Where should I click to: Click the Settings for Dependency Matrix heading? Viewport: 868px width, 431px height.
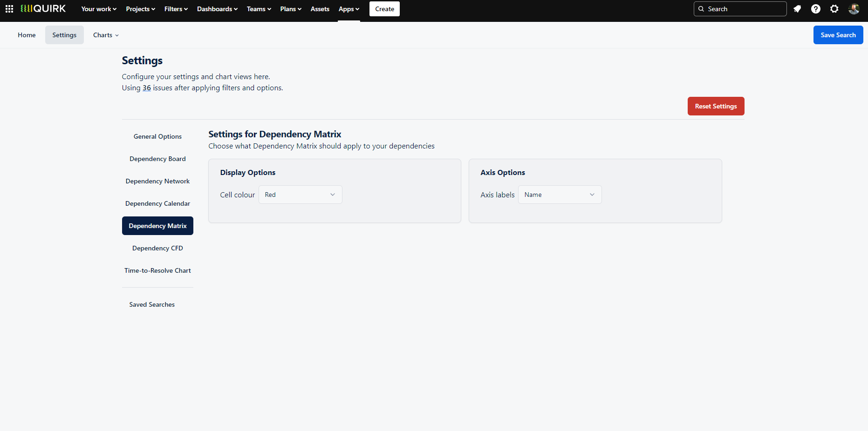tap(274, 134)
